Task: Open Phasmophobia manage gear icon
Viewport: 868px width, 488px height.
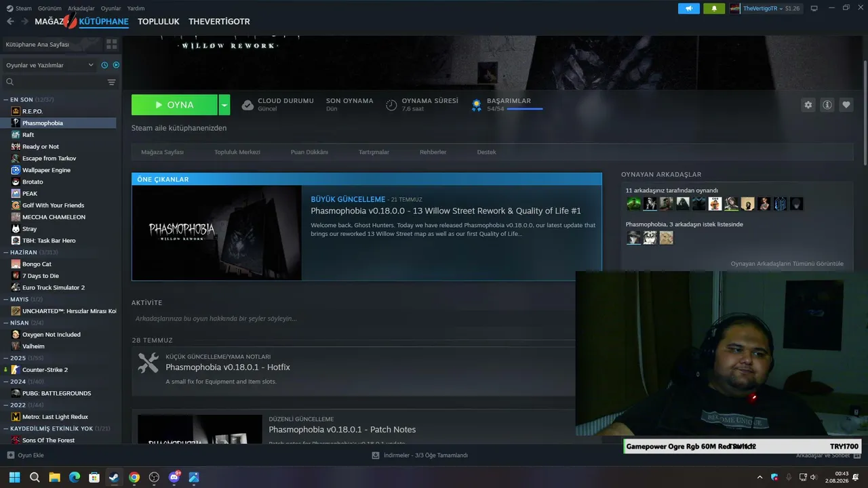Action: (808, 105)
